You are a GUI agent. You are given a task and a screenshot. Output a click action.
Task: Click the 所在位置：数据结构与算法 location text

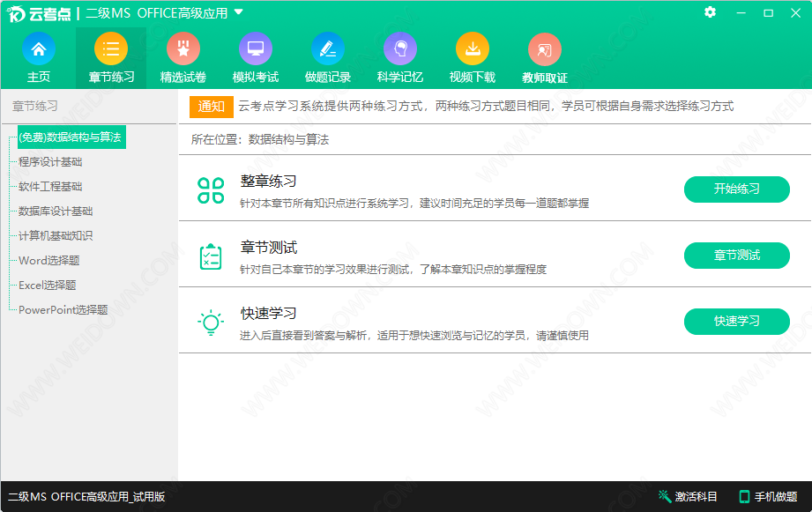(x=260, y=139)
